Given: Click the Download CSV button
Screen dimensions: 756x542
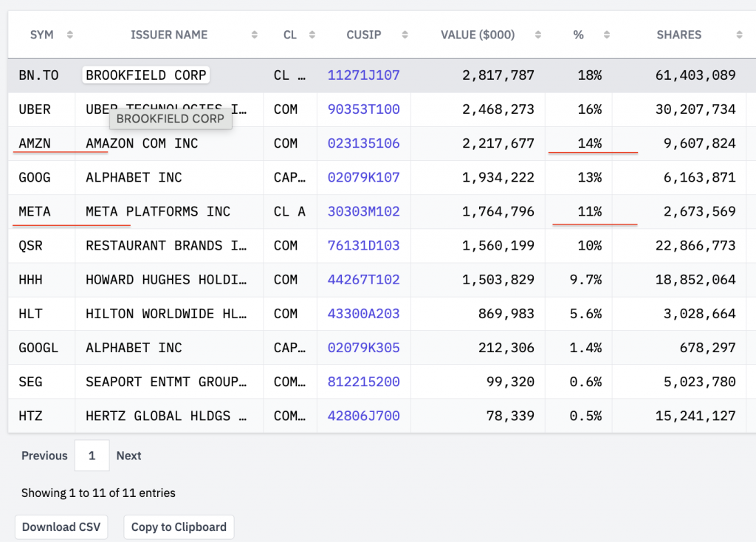Looking at the screenshot, I should click(61, 527).
